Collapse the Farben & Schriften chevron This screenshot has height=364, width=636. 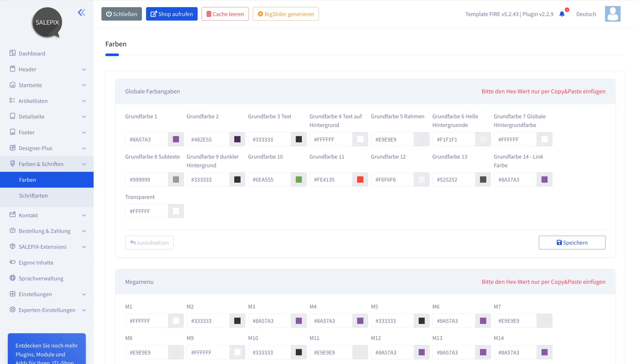click(x=84, y=164)
